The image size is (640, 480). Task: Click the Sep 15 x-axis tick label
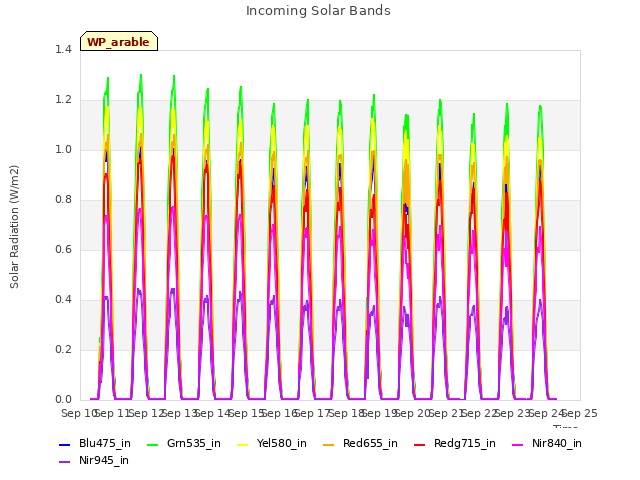pos(247,413)
